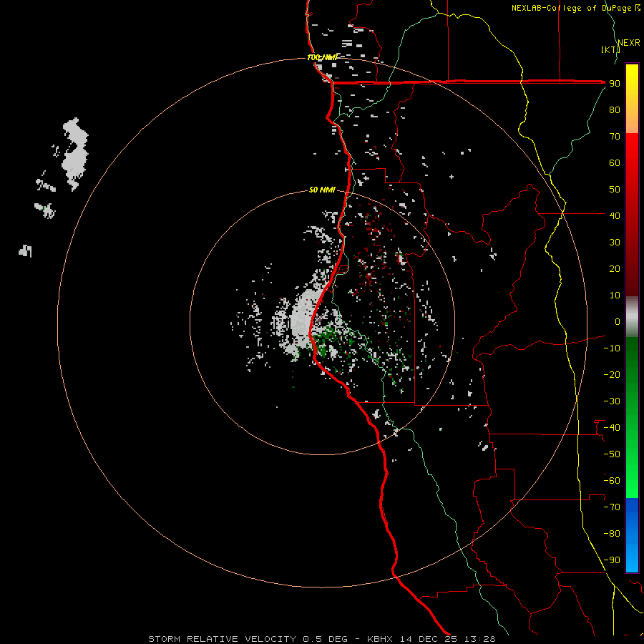Click the 14 DEC 25 date in the caption
This screenshot has width=644, height=644.
click(x=429, y=639)
